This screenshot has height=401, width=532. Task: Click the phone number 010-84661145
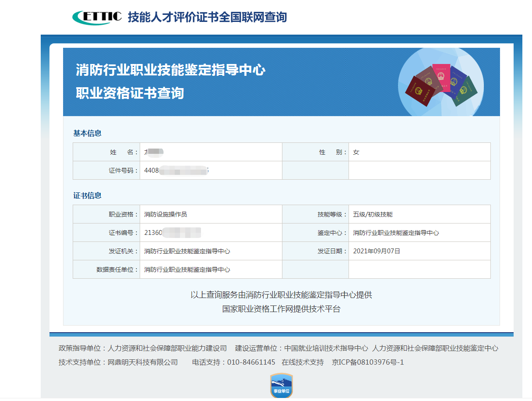click(251, 362)
